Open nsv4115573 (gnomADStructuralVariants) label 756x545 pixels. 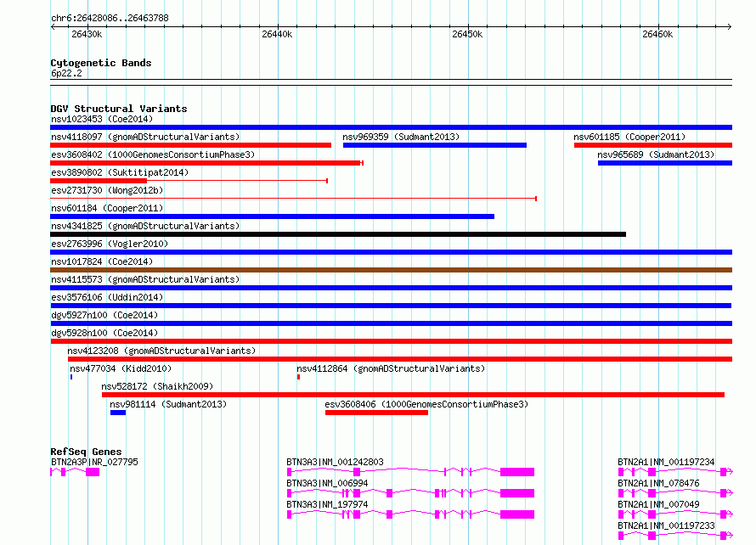[145, 279]
